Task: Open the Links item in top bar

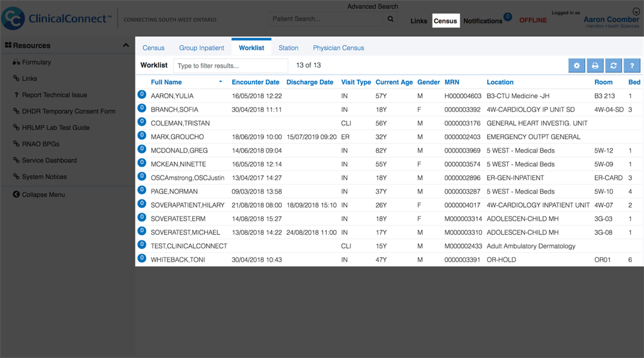Action: 419,21
